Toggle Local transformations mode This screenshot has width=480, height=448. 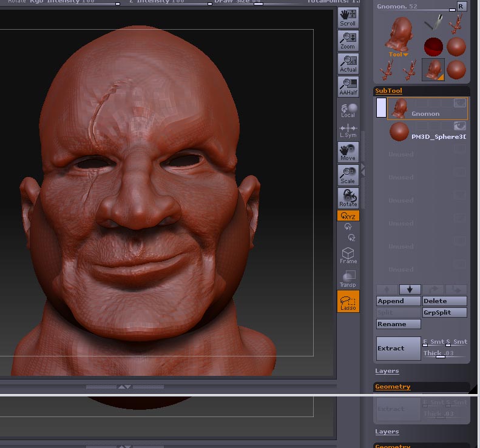348,110
